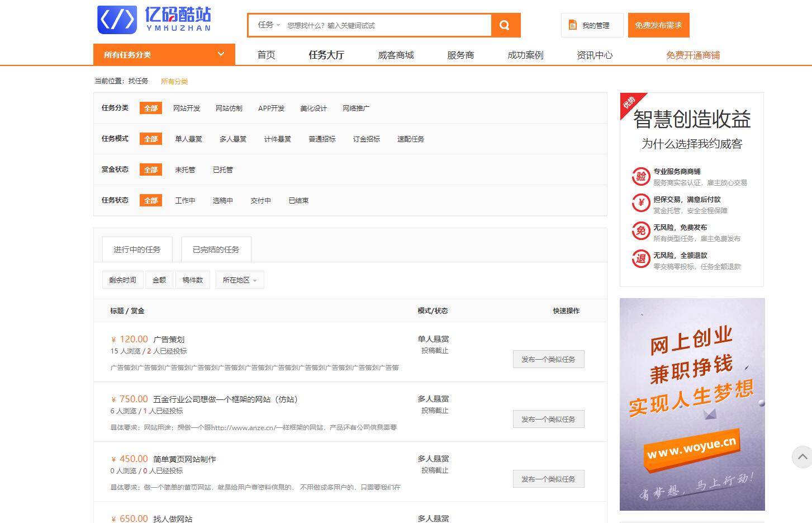Expand the 所有任务分类 category menu
Screen dimensions: 812x523
tap(164, 55)
